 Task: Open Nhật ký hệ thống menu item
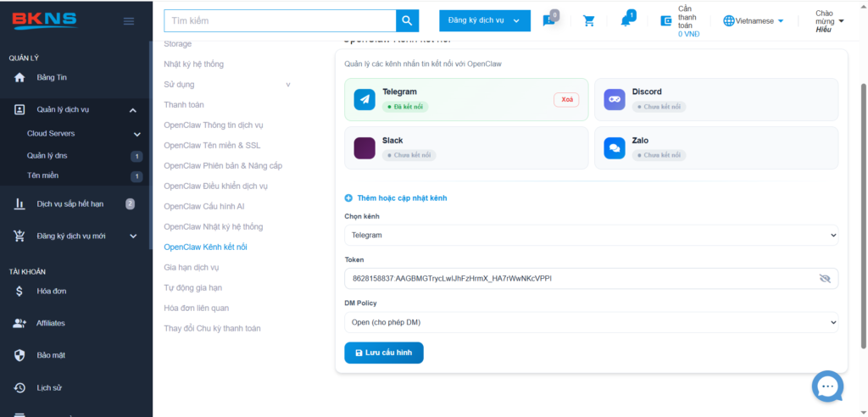194,64
